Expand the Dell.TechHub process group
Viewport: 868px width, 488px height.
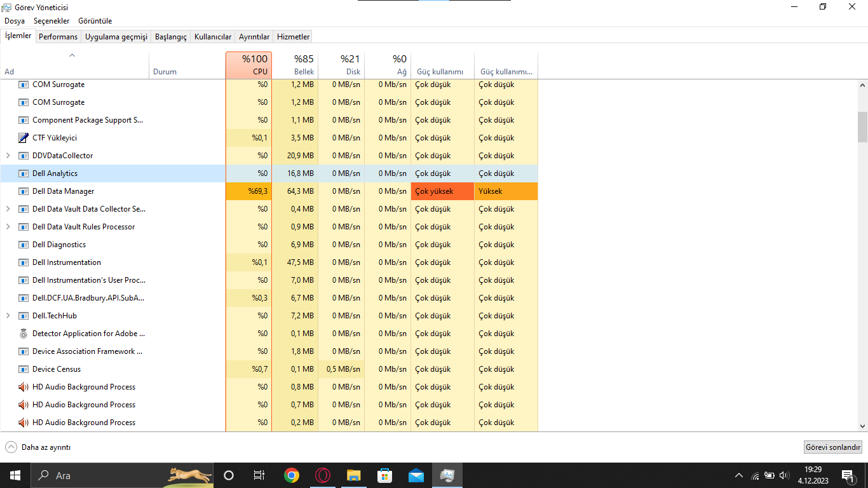point(8,316)
